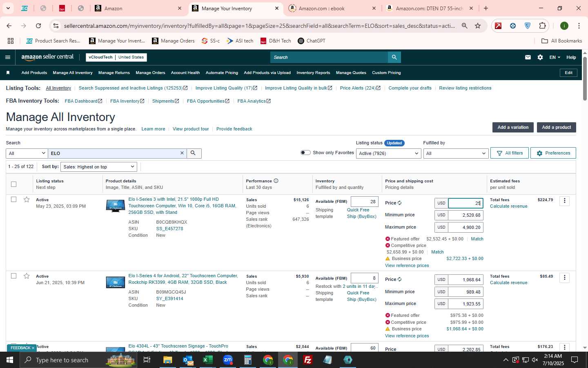Click the Performance info icon
The width and height of the screenshot is (588, 368).
tap(276, 181)
